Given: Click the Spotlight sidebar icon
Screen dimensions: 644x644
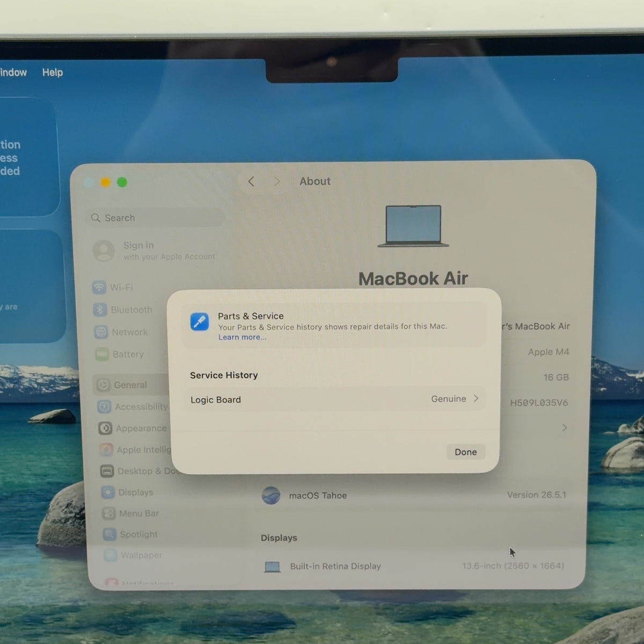Looking at the screenshot, I should (x=110, y=535).
